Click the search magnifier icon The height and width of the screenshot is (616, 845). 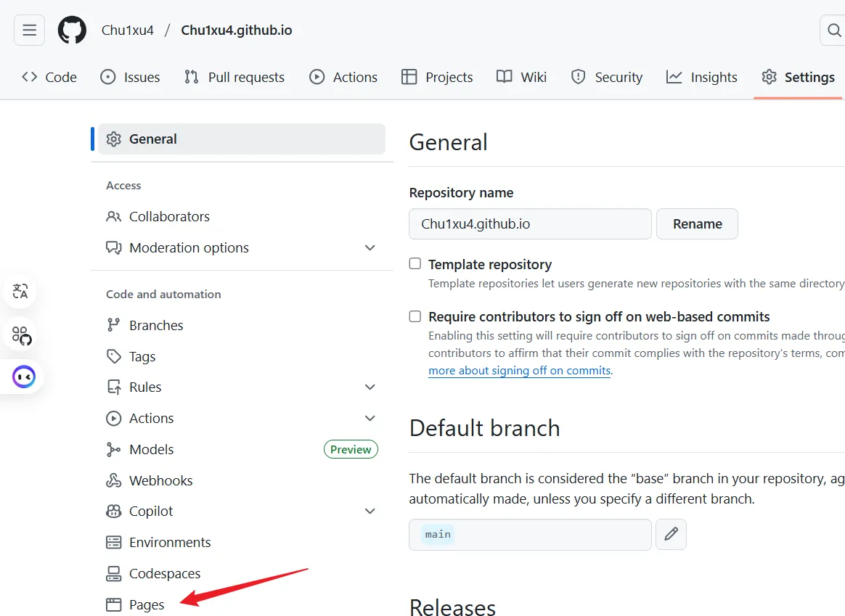click(x=832, y=30)
